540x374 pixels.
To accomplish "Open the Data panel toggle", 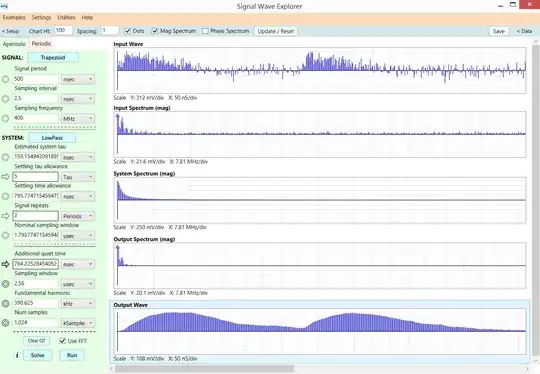I will [525, 31].
